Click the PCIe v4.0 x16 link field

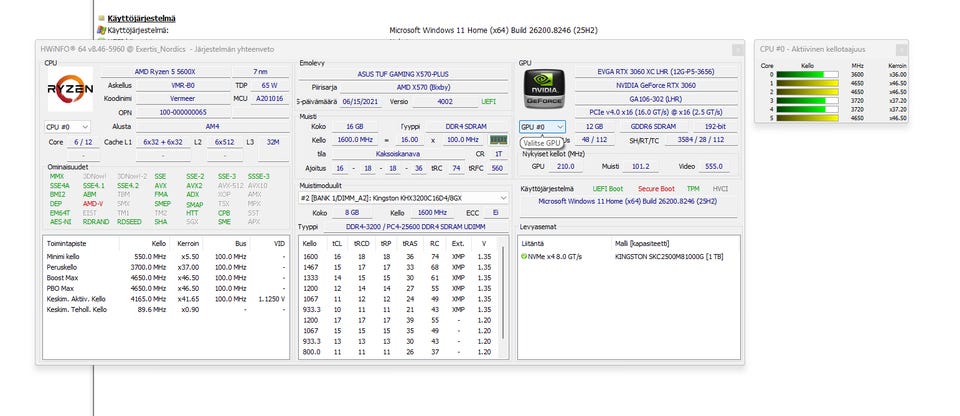click(656, 113)
